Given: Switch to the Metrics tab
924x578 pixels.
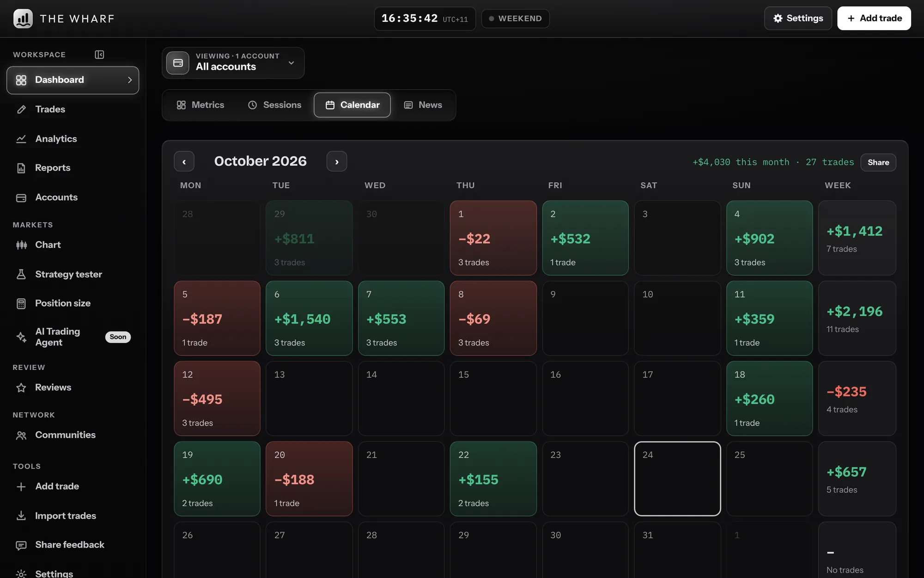Looking at the screenshot, I should coord(201,105).
